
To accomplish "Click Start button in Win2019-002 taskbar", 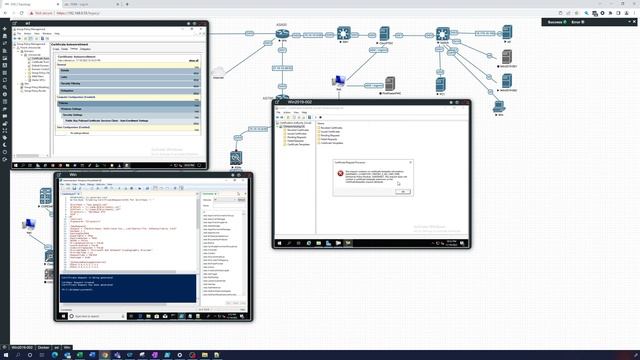I will point(280,243).
